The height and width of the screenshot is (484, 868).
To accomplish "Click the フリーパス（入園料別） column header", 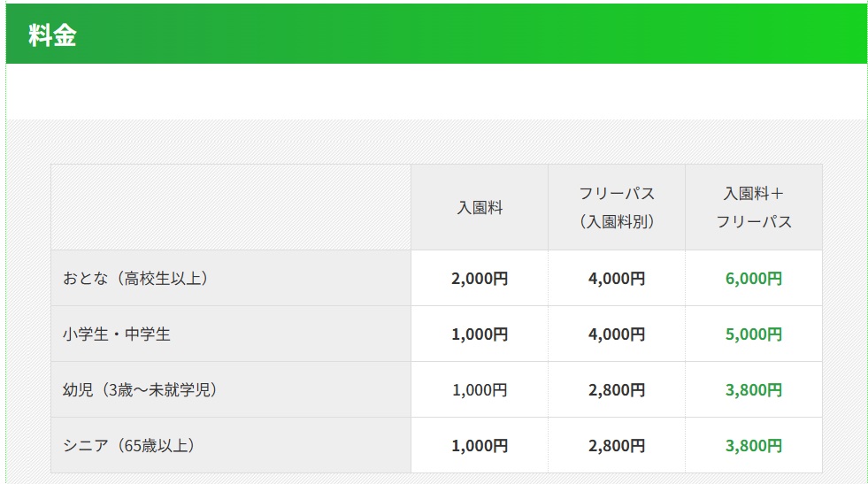I will [x=617, y=207].
